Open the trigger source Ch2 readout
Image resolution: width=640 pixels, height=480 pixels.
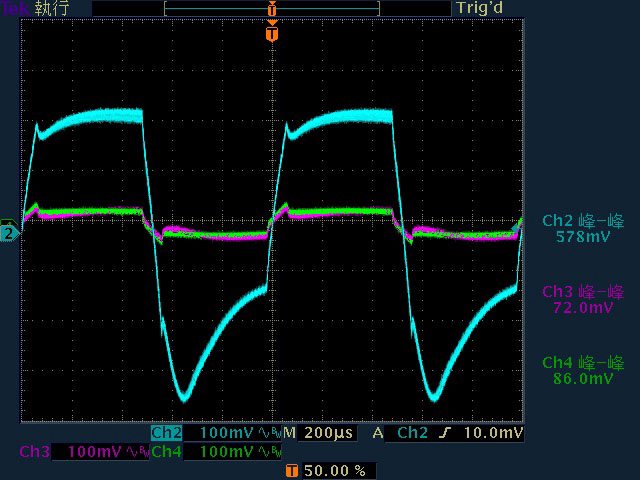click(x=413, y=433)
